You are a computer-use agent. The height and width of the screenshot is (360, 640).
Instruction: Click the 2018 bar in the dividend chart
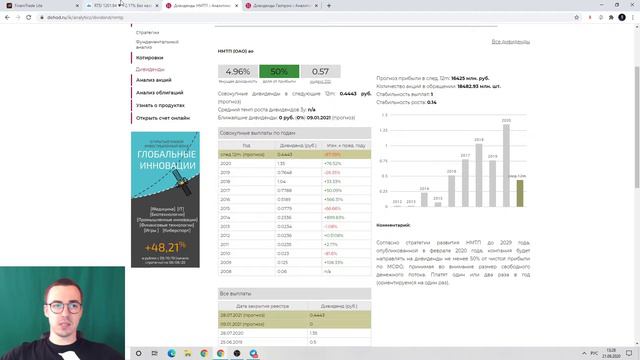click(479, 176)
